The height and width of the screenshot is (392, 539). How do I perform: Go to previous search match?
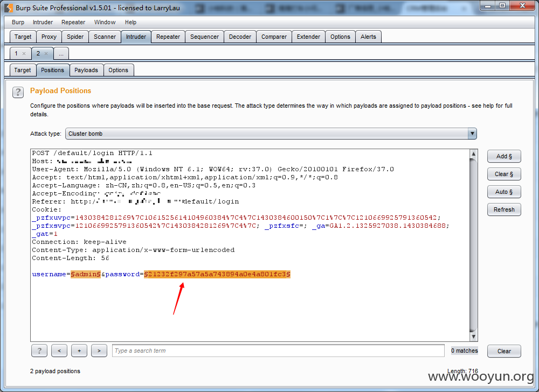[x=59, y=351]
